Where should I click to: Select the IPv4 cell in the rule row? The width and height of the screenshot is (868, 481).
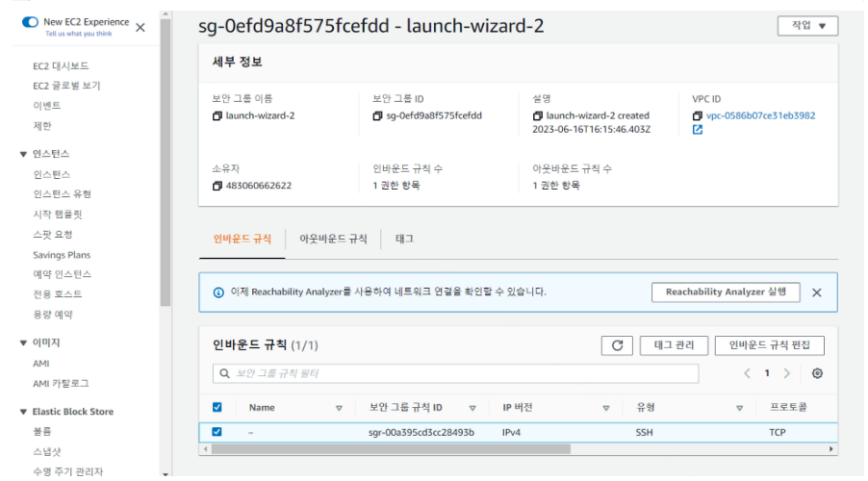tap(512, 433)
